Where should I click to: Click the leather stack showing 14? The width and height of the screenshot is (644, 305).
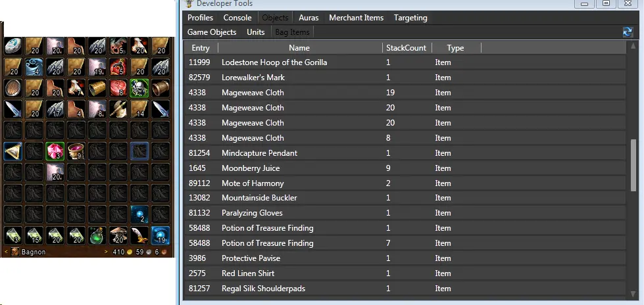139,108
